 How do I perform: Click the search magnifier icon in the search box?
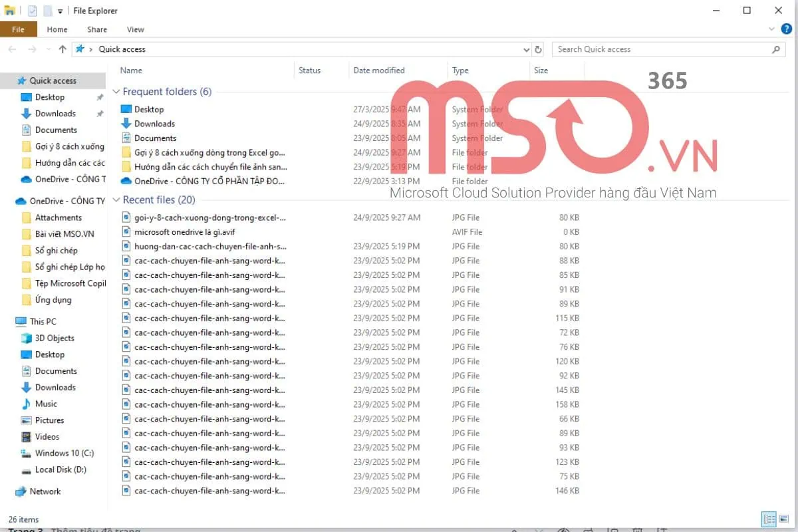[x=776, y=49]
